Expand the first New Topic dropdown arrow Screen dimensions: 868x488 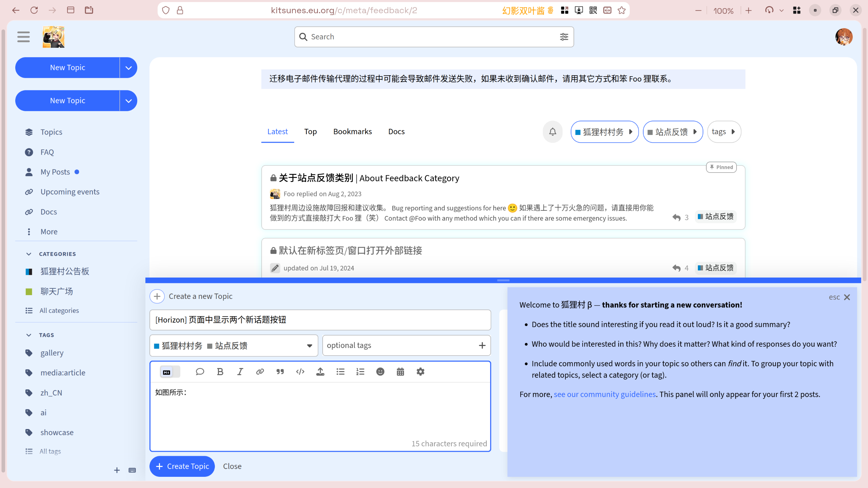128,67
